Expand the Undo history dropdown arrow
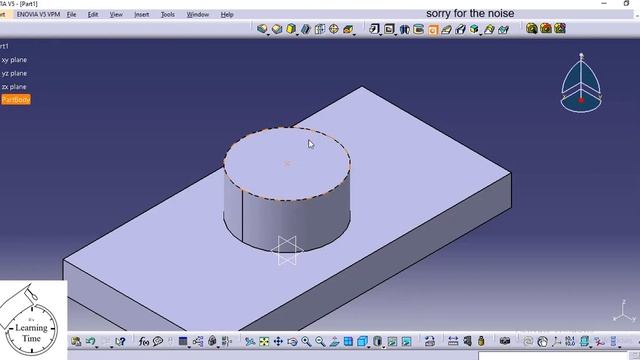 [97, 347]
